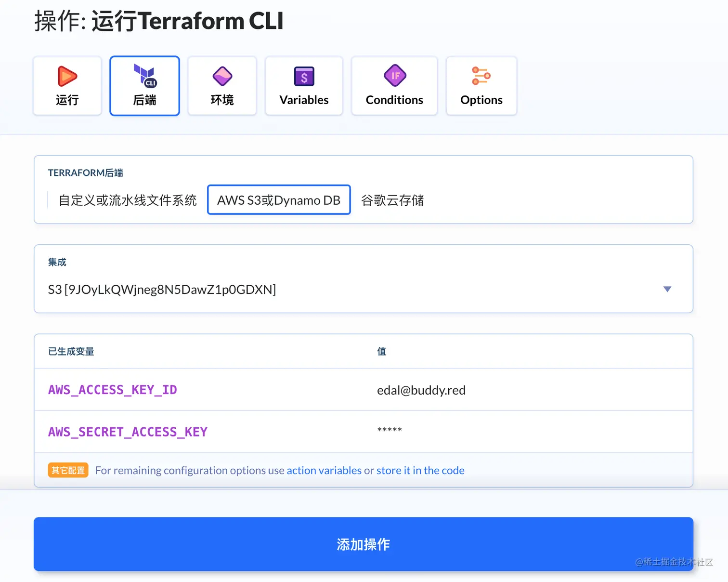This screenshot has width=728, height=582.
Task: Click the 集成 field label
Action: point(57,262)
